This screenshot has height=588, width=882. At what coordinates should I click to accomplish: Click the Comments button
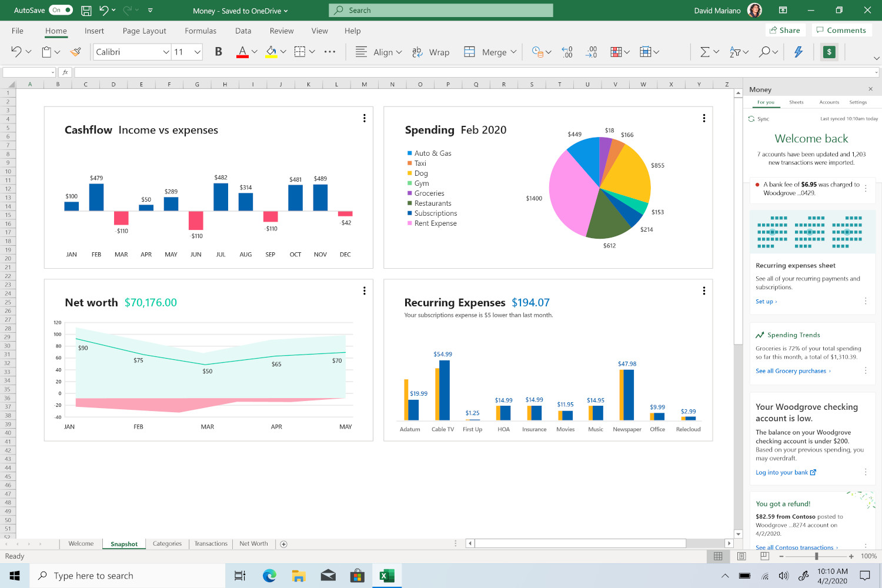point(841,30)
